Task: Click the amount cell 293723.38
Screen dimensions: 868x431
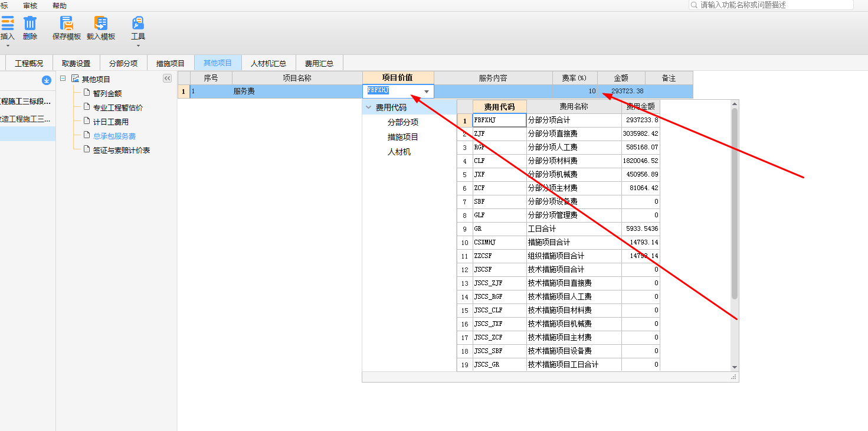Action: (621, 92)
